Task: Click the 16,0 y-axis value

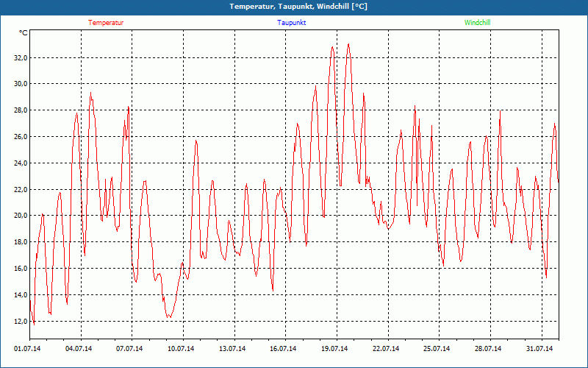Action: [21, 269]
